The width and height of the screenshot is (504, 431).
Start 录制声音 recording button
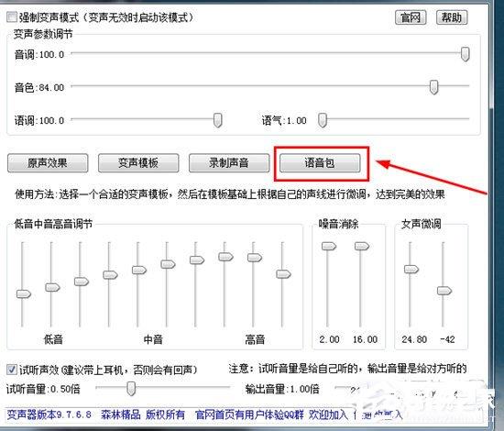coord(229,163)
